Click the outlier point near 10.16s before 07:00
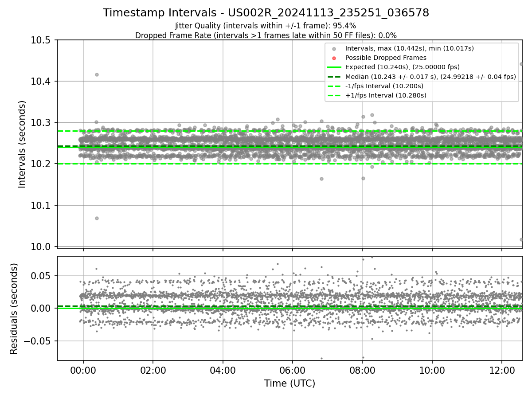 click(x=321, y=179)
